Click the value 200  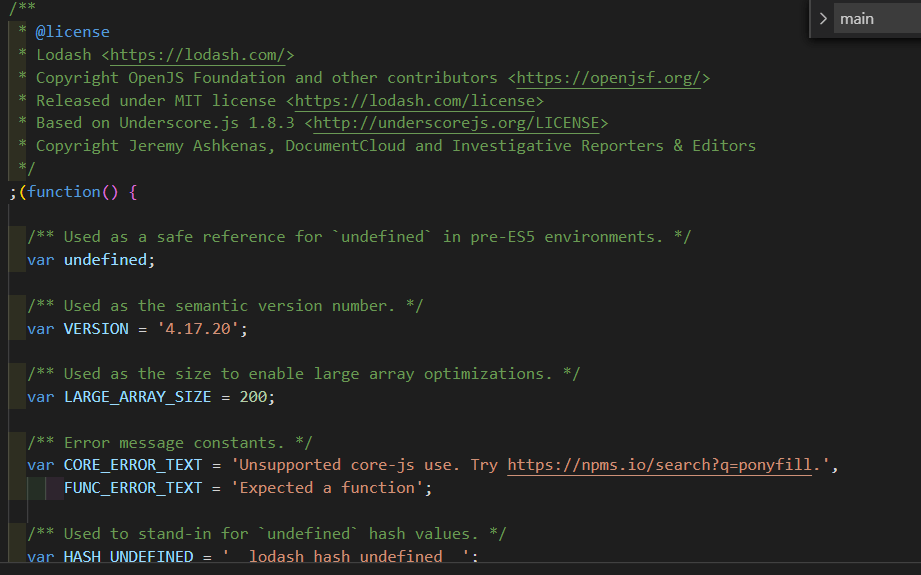(x=253, y=397)
